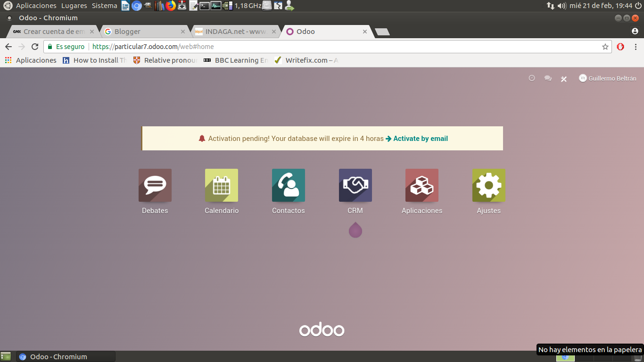Close the INDAGA.net tab

(x=274, y=32)
